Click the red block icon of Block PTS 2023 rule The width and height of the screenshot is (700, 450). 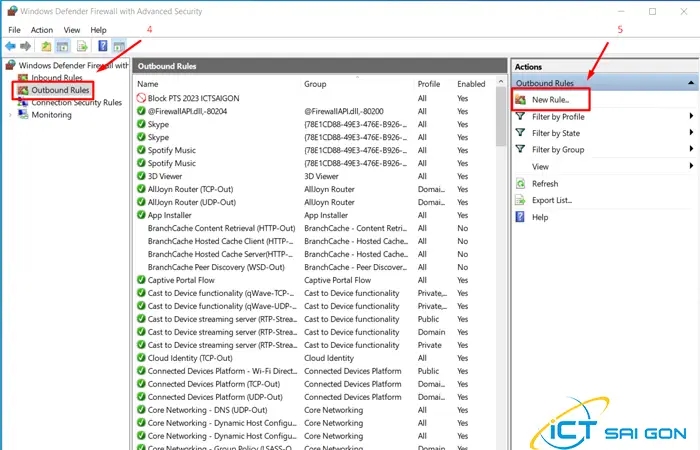pos(141,98)
